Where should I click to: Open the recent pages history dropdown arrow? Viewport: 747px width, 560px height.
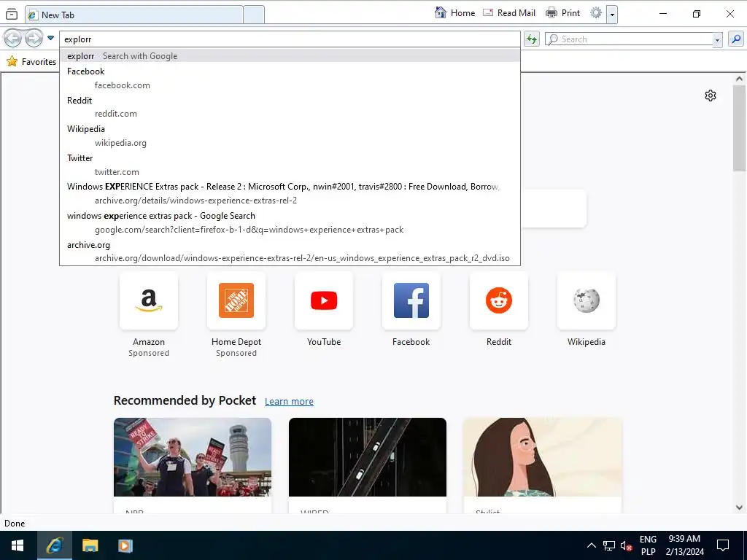pyautogui.click(x=50, y=38)
